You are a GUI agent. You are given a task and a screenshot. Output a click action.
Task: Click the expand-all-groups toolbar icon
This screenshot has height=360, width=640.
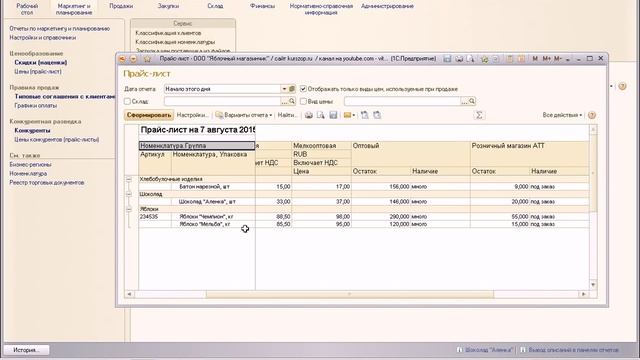click(364, 116)
